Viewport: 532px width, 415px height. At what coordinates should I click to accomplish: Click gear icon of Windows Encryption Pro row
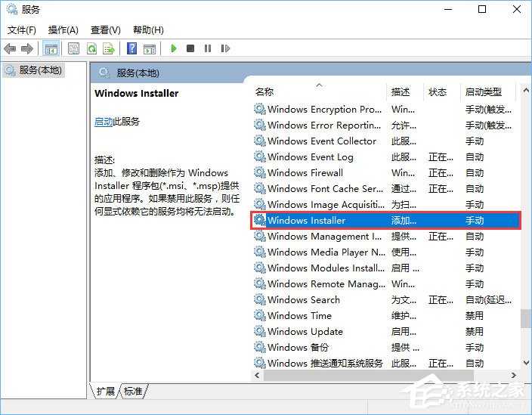(259, 109)
